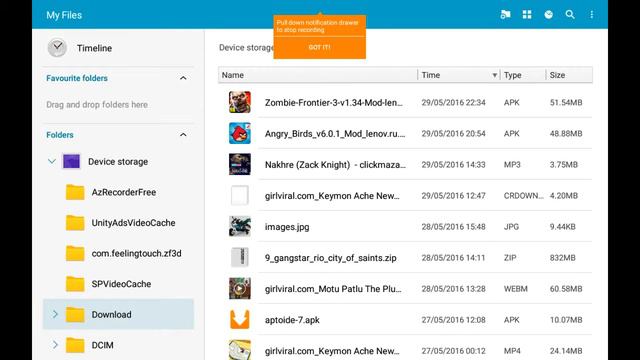
Task: Select the images.jpg file name
Action: point(287,227)
